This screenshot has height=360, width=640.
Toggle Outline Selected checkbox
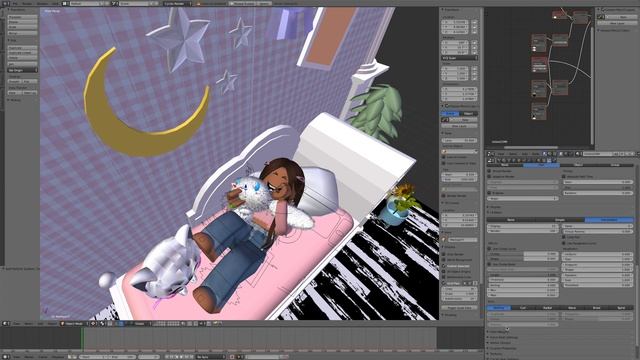pyautogui.click(x=444, y=266)
